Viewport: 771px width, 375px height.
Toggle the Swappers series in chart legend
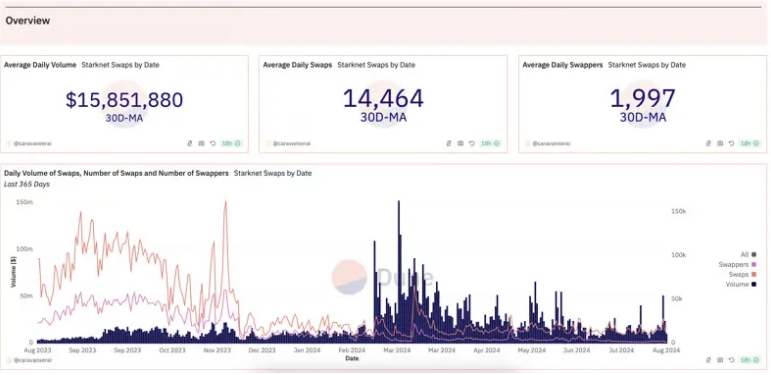click(x=738, y=264)
